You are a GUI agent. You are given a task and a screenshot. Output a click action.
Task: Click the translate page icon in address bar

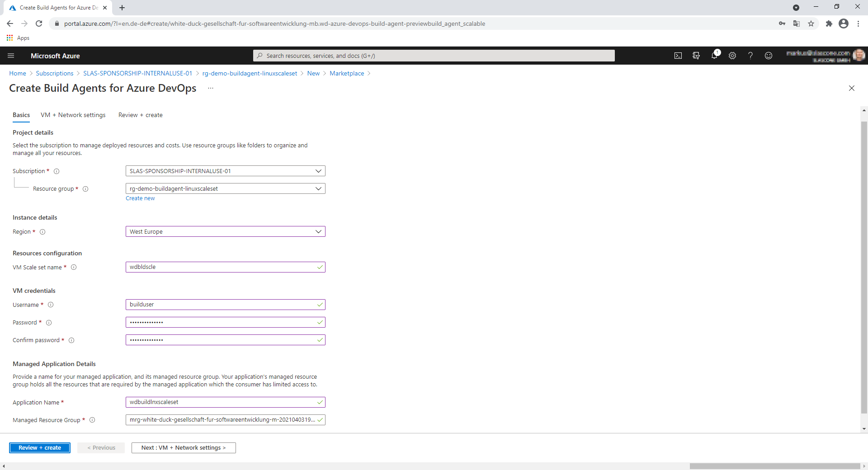(797, 23)
